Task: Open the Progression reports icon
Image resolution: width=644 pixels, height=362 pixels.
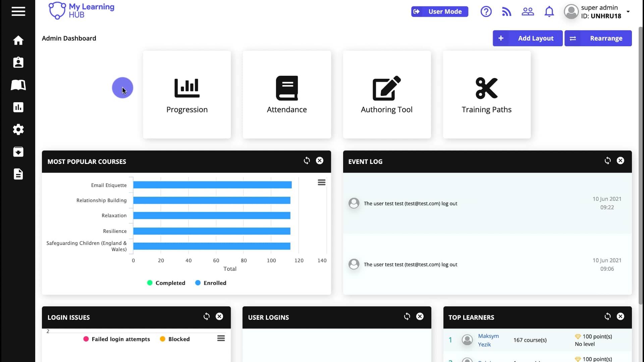Action: [x=187, y=94]
